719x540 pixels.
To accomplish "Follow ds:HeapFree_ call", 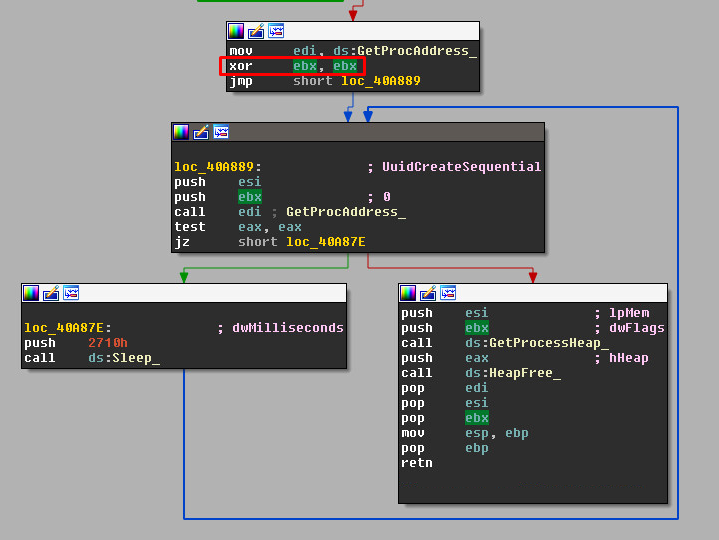I will point(513,373).
